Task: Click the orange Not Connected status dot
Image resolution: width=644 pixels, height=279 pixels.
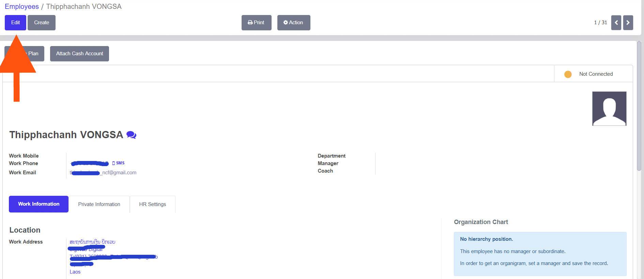Action: 568,74
